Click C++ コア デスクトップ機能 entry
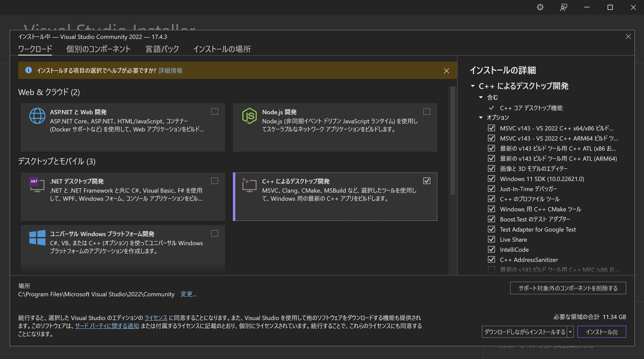This screenshot has width=644, height=359. point(531,108)
